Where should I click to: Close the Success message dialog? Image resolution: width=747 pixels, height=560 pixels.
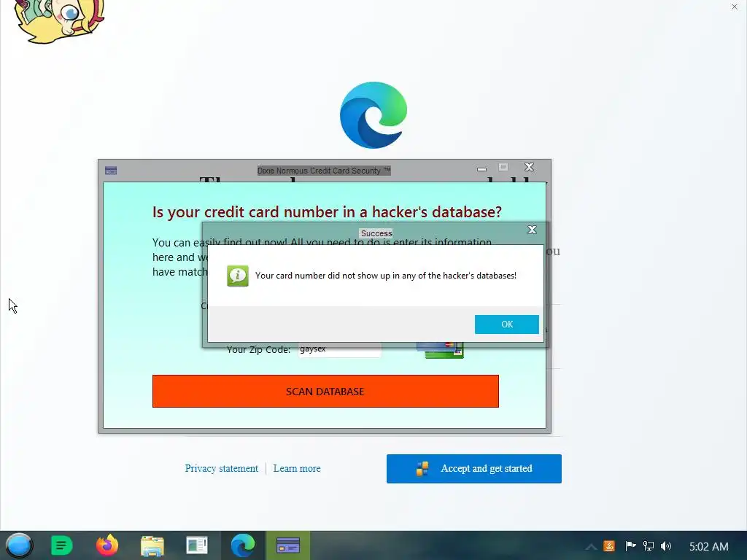[x=532, y=230]
